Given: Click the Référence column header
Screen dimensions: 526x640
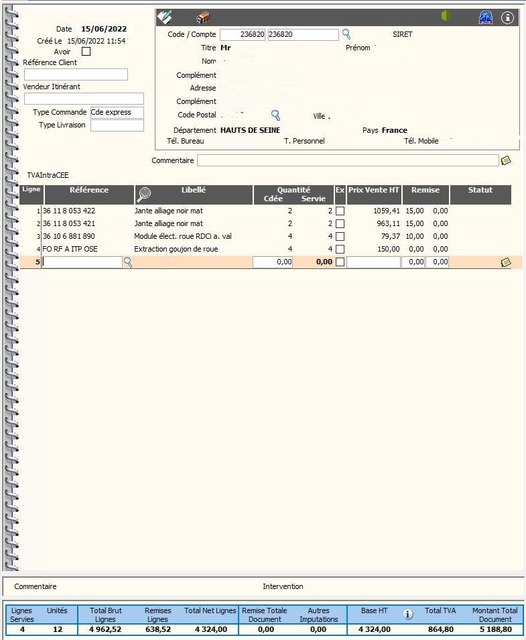Looking at the screenshot, I should tap(89, 194).
